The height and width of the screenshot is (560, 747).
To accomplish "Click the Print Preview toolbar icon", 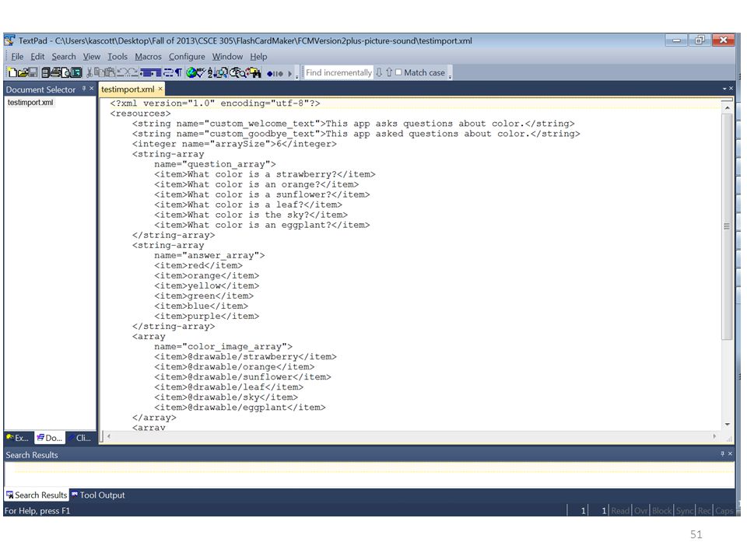I will [65, 72].
